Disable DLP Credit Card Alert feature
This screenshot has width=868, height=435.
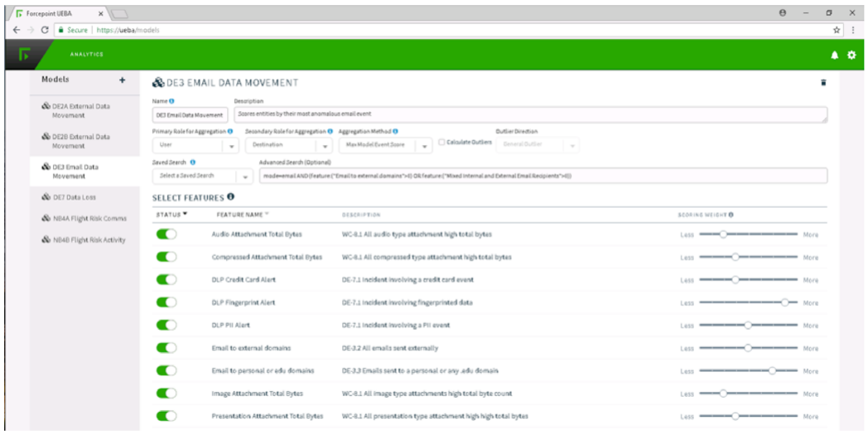coord(166,279)
